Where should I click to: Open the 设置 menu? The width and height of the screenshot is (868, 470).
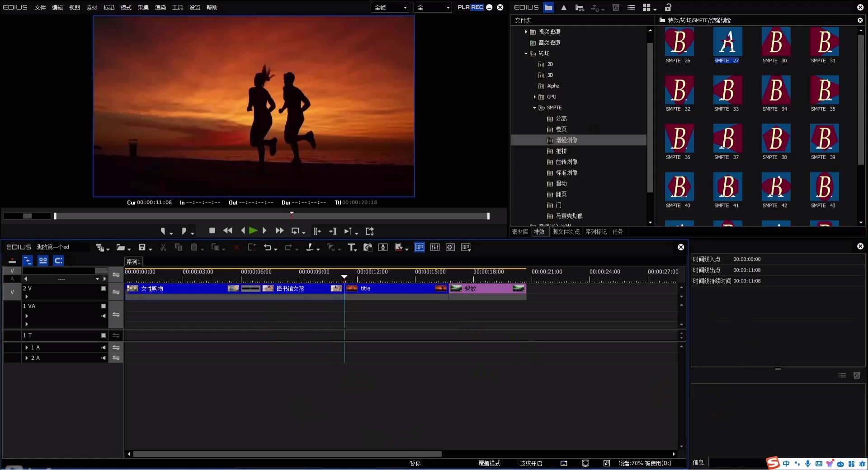click(x=195, y=7)
